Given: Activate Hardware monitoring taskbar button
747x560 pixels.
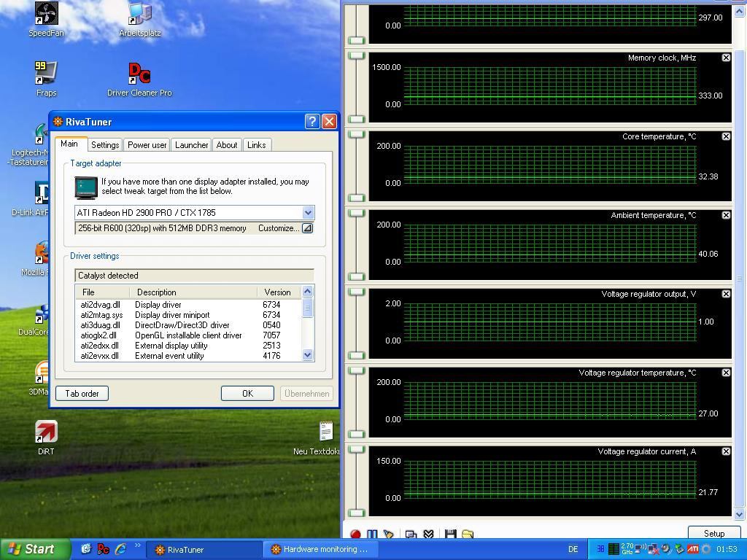Looking at the screenshot, I should 320,550.
